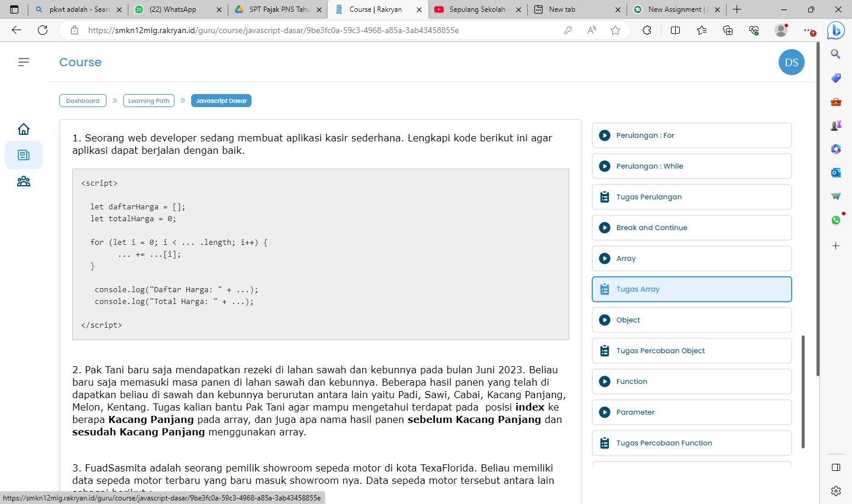Switch to WhatsApp browser tab
The height and width of the screenshot is (504, 852).
(178, 9)
